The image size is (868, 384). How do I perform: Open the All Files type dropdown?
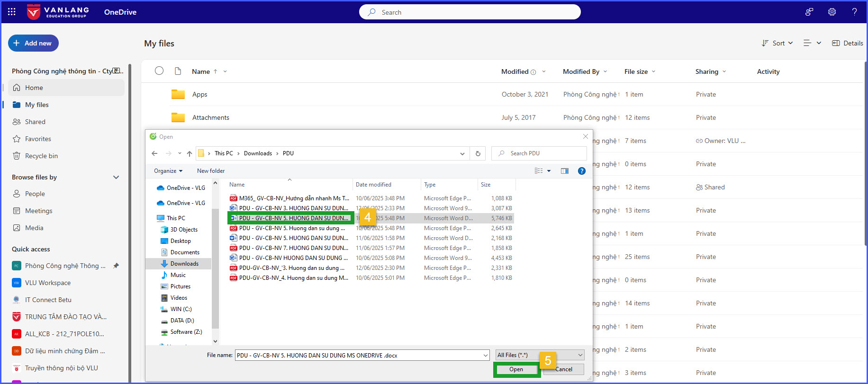(540, 355)
